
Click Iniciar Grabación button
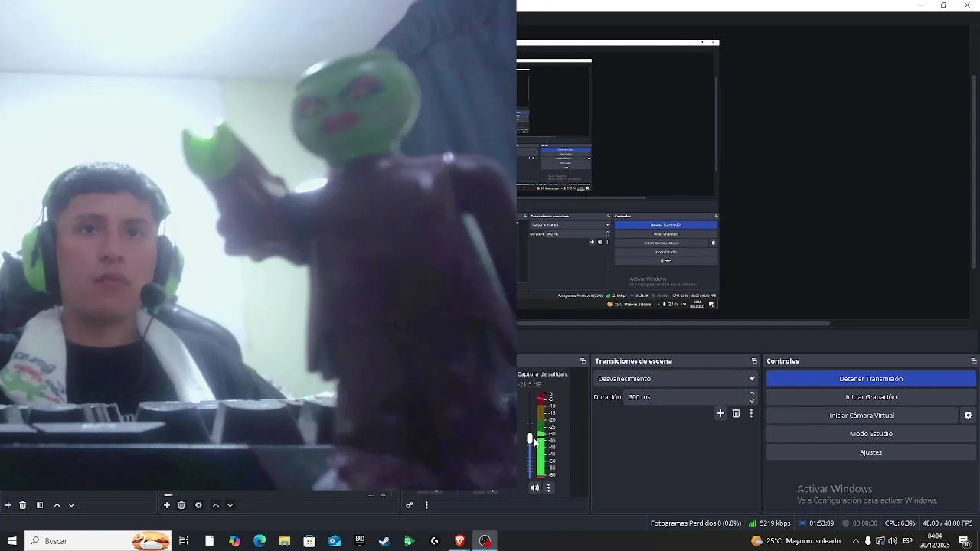(x=871, y=397)
